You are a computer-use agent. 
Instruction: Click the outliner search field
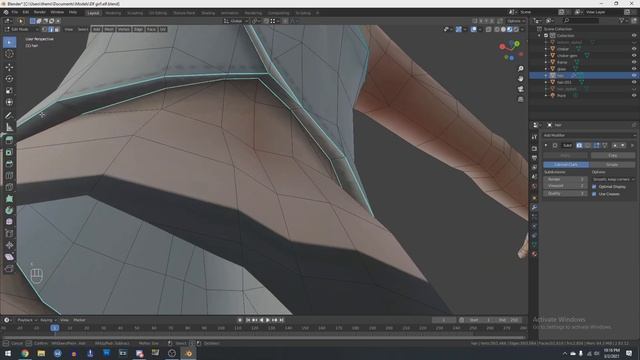coord(580,20)
